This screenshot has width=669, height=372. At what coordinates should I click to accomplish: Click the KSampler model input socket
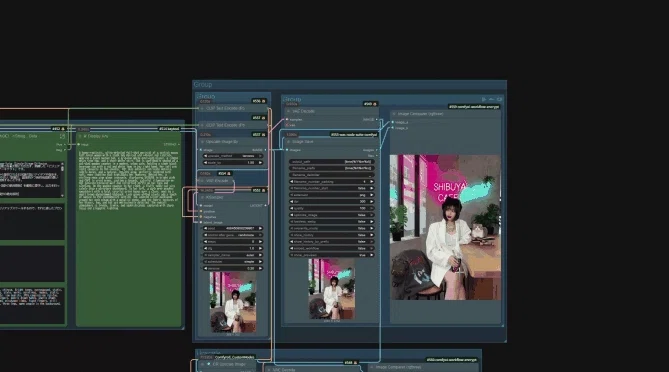[x=201, y=206]
